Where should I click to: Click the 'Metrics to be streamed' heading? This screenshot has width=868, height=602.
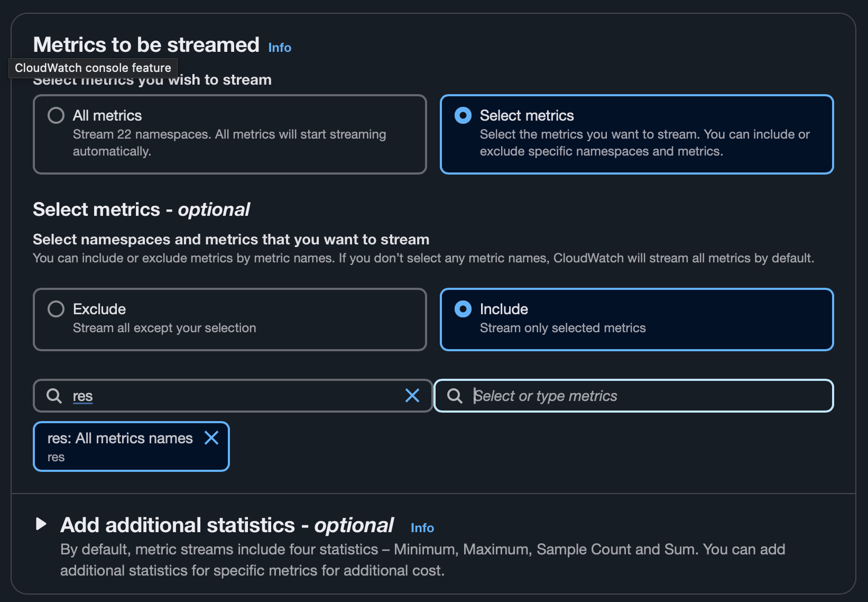pyautogui.click(x=146, y=45)
